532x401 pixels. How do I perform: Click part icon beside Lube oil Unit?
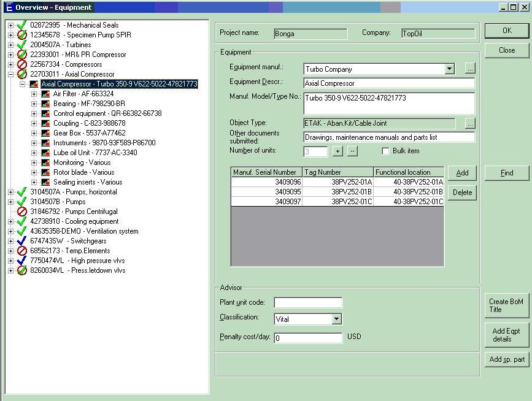pyautogui.click(x=45, y=153)
